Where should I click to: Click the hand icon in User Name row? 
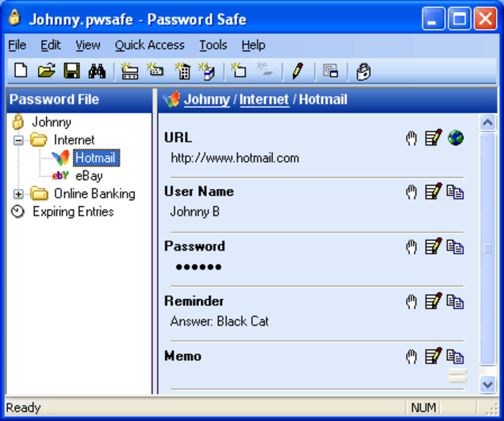coord(411,192)
